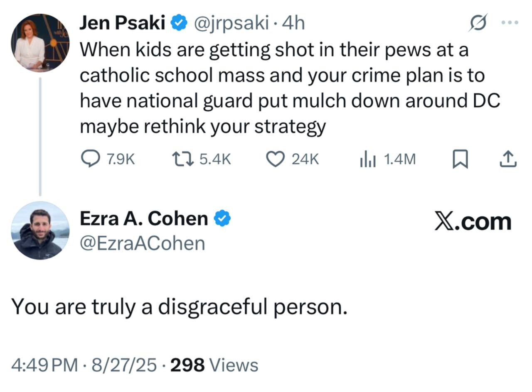532x392 pixels.
Task: Open view analytics showing 1.4M
Action: tap(367, 159)
